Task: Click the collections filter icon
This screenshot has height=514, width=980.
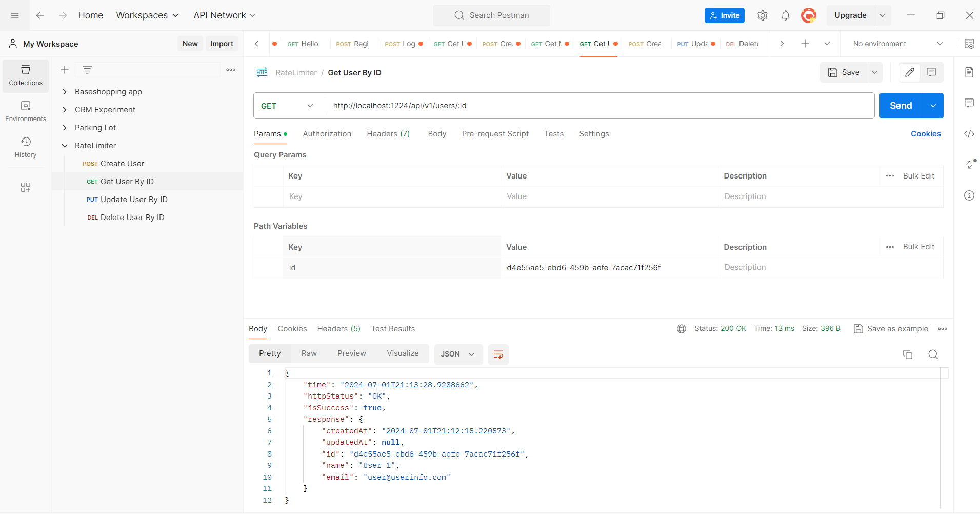Action: (87, 70)
